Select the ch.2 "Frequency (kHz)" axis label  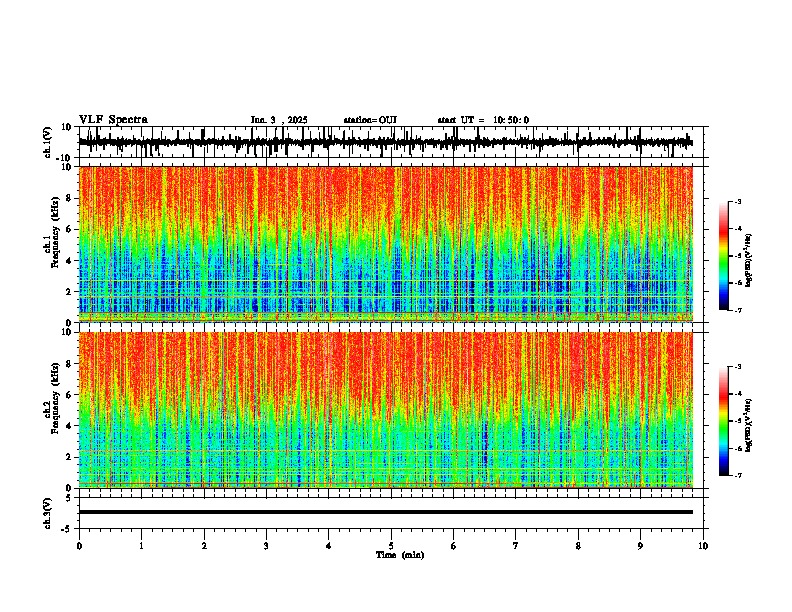pos(55,398)
